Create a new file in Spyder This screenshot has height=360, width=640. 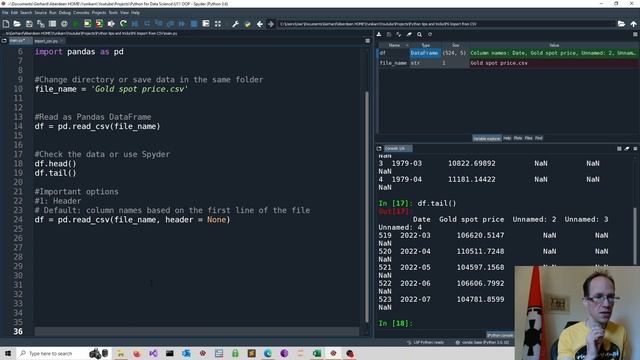(x=6, y=24)
